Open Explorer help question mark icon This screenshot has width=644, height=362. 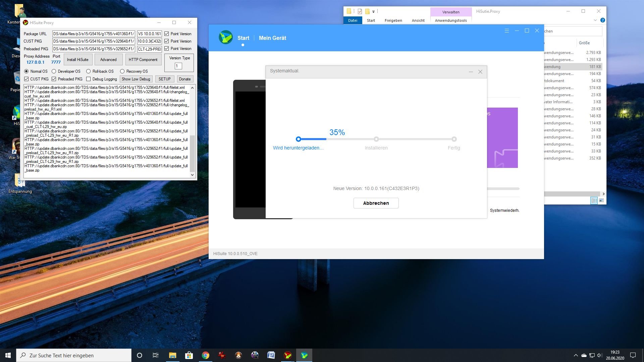[x=603, y=20]
